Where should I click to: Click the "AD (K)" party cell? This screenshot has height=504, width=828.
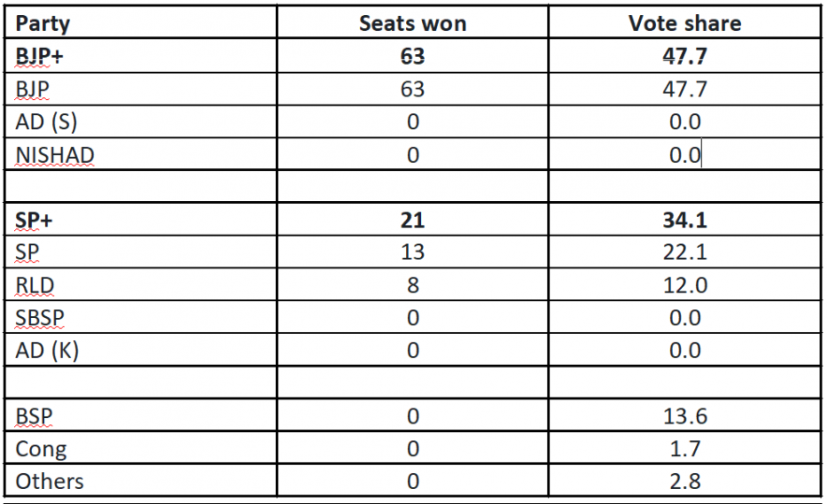(x=49, y=351)
